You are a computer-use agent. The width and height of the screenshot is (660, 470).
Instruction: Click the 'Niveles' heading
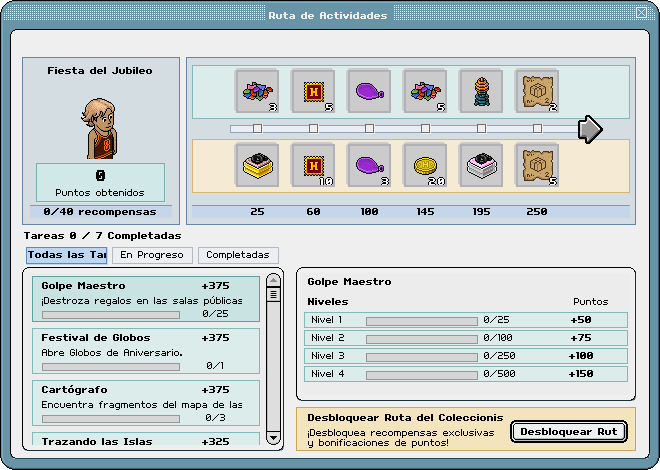pyautogui.click(x=328, y=302)
